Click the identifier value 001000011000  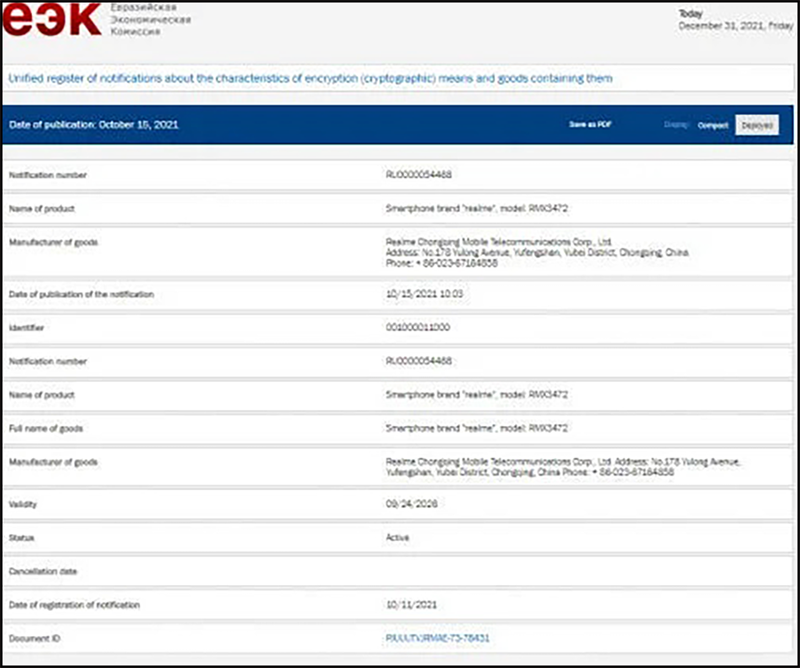coord(417,327)
